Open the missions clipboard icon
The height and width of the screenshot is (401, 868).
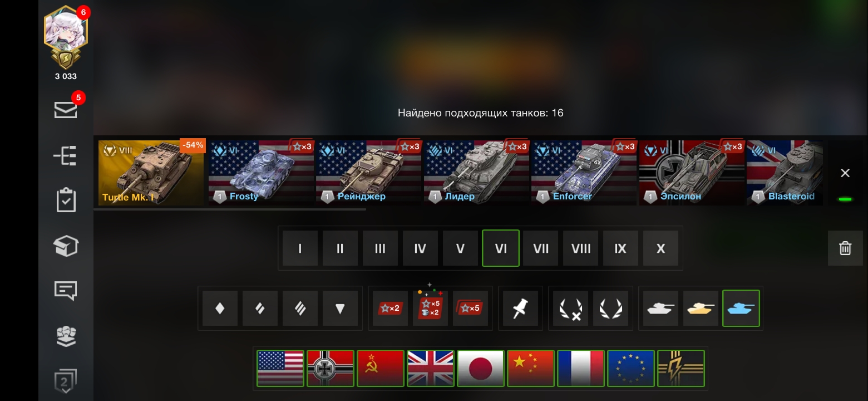[x=66, y=200]
